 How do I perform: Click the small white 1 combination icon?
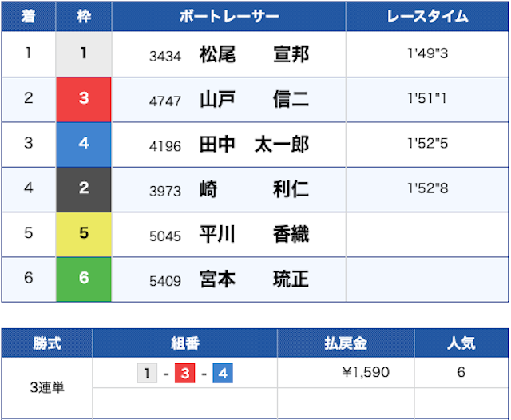coord(147,373)
